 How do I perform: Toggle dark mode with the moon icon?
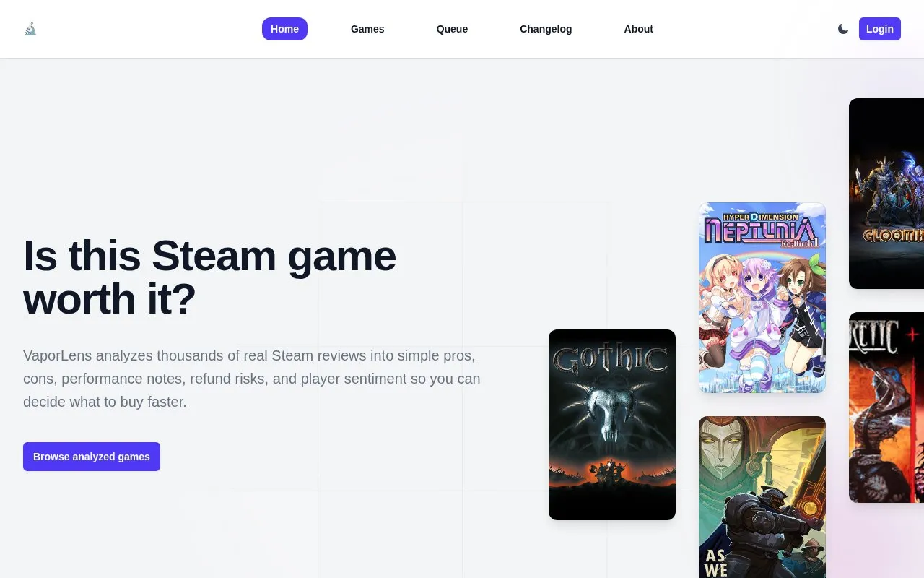click(x=843, y=29)
